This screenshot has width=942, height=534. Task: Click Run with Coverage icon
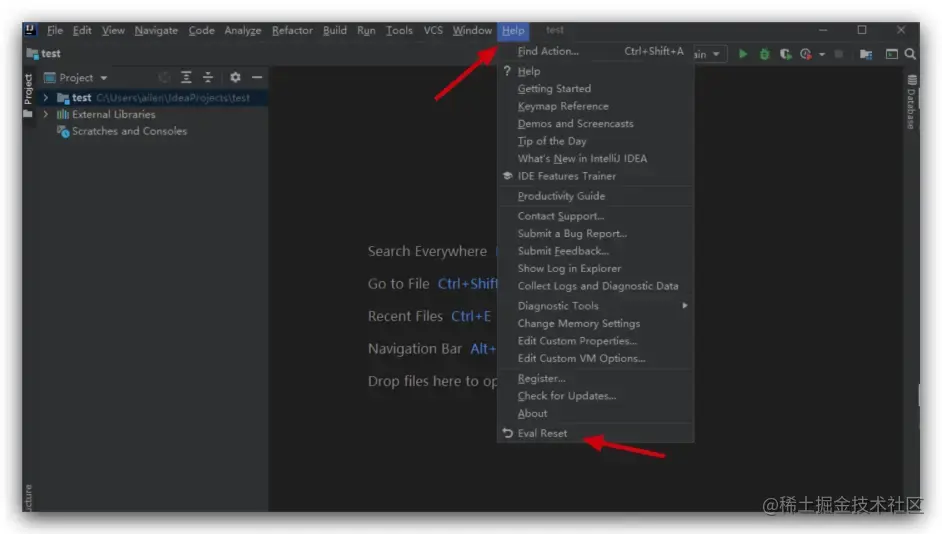point(785,54)
